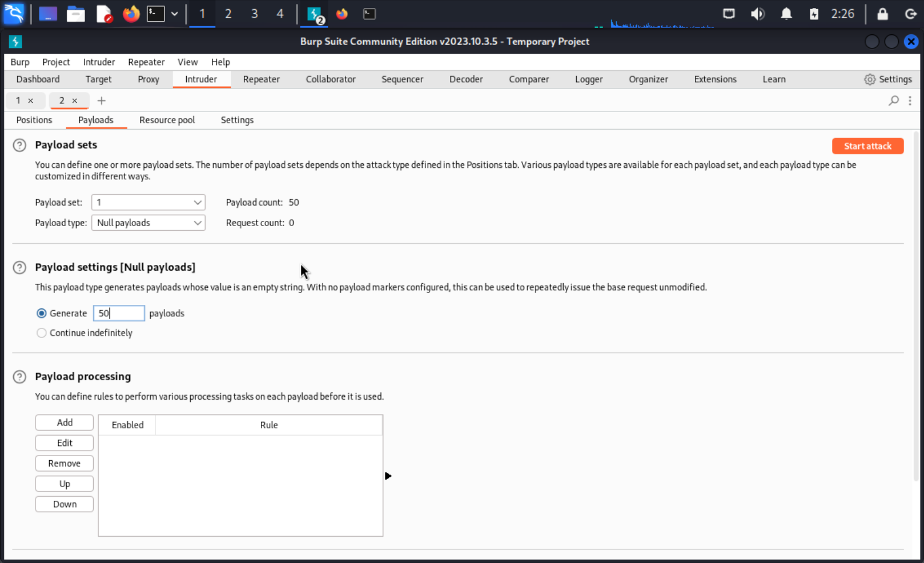Expand the terminal launcher dropdown arrow
Viewport: 924px width, 563px height.
(174, 14)
